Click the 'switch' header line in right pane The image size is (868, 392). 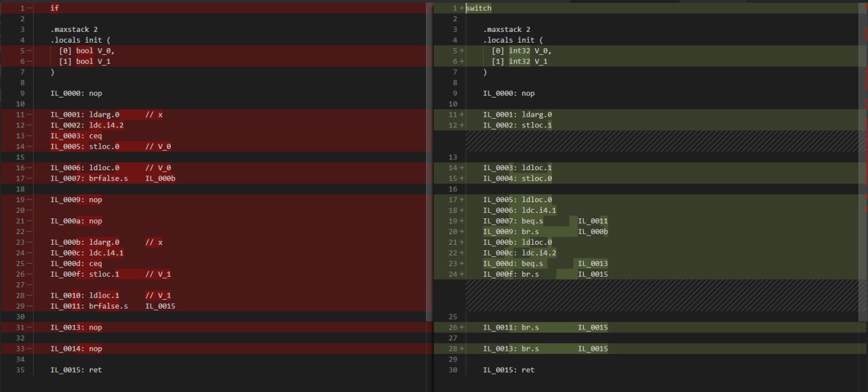[x=479, y=8]
